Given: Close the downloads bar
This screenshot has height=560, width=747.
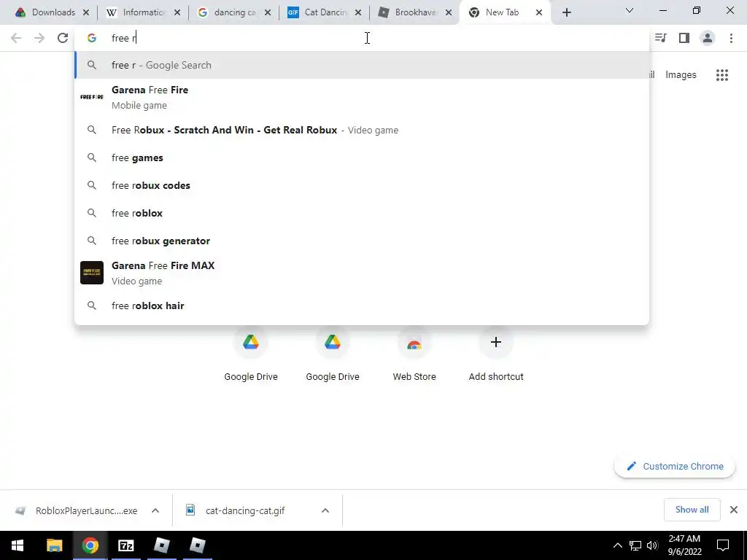Looking at the screenshot, I should 734,510.
